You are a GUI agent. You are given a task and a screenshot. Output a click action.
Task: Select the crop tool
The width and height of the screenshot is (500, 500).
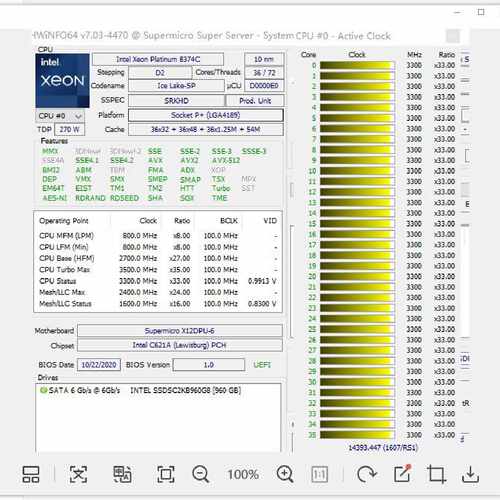point(436,474)
